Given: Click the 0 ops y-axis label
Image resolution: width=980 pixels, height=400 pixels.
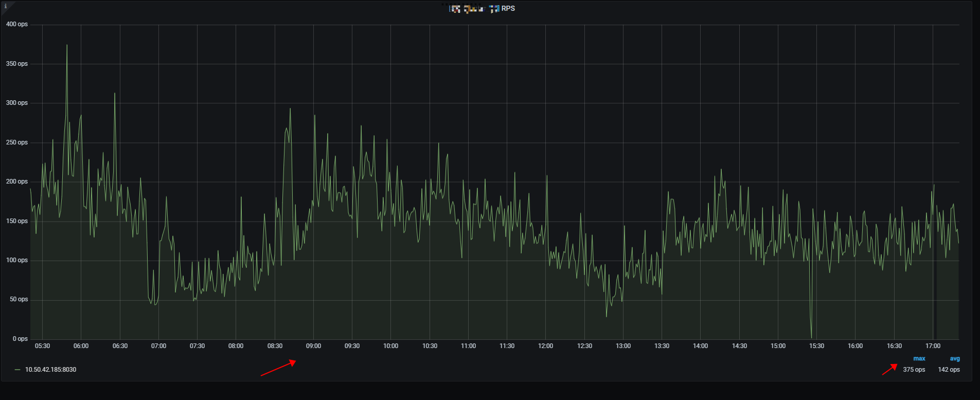Looking at the screenshot, I should [20, 339].
